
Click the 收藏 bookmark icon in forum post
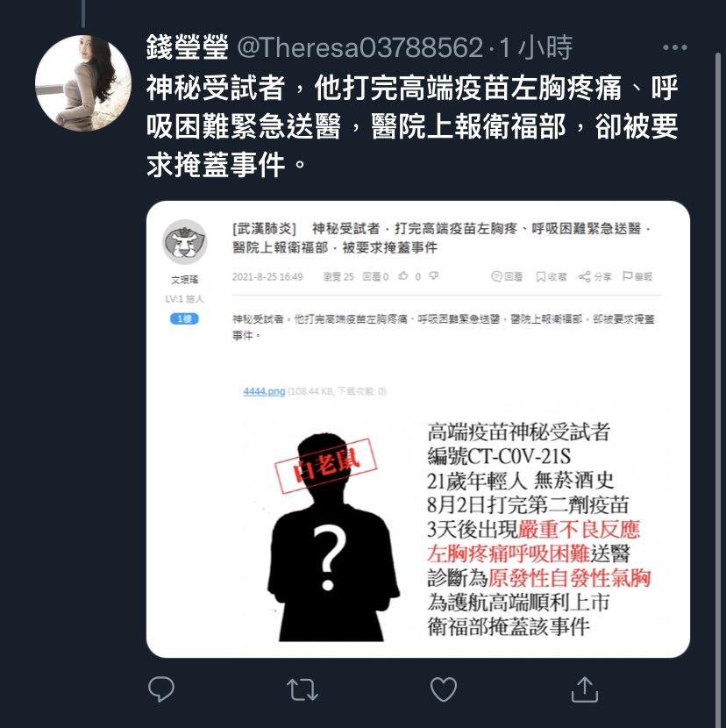pos(541,276)
